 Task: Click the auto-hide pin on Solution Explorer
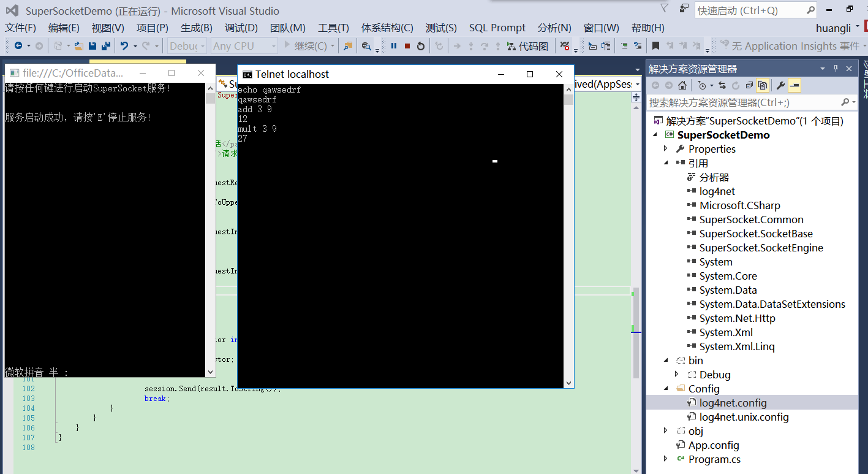point(836,69)
